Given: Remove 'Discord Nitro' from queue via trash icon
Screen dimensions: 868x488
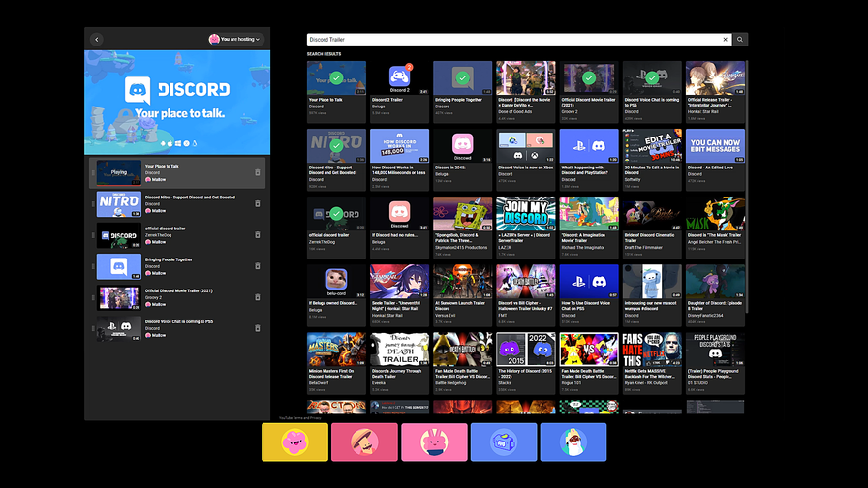Looking at the screenshot, I should coord(258,203).
